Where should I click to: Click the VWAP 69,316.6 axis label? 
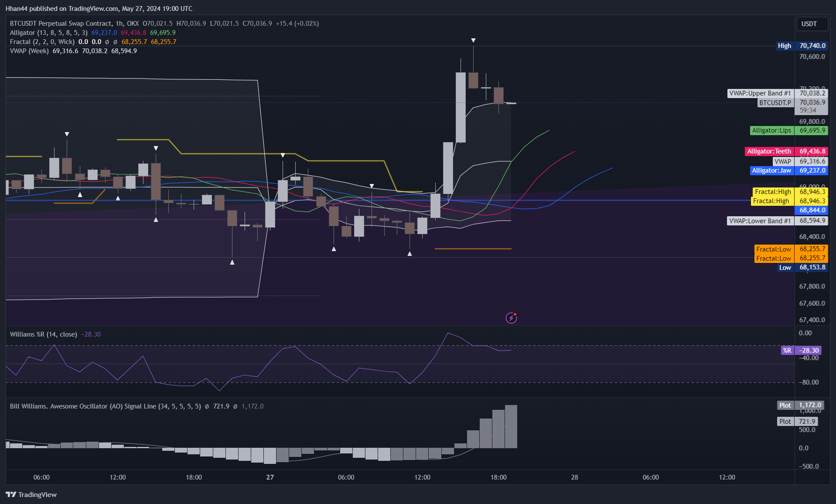(x=800, y=161)
